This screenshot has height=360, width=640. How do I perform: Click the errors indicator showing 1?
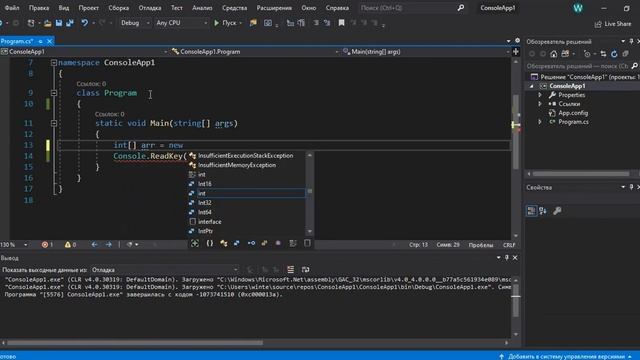pyautogui.click(x=47, y=244)
